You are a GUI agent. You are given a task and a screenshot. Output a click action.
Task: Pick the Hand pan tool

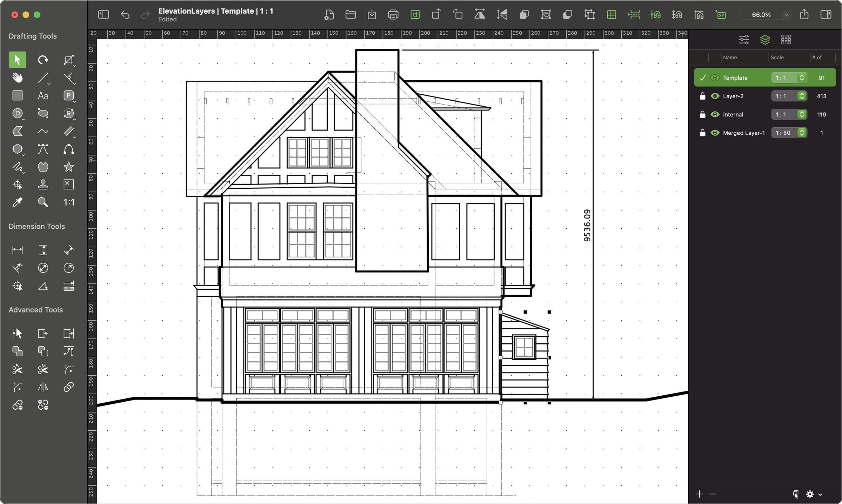(x=17, y=78)
